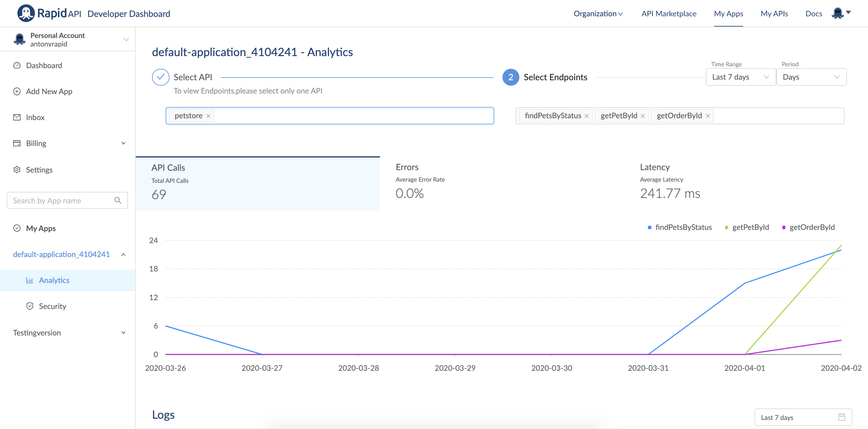Open the My APIs tab in header
The height and width of the screenshot is (429, 868).
pyautogui.click(x=774, y=14)
